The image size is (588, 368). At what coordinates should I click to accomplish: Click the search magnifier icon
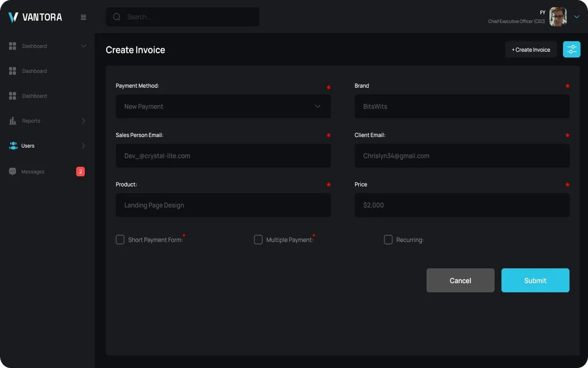point(117,17)
